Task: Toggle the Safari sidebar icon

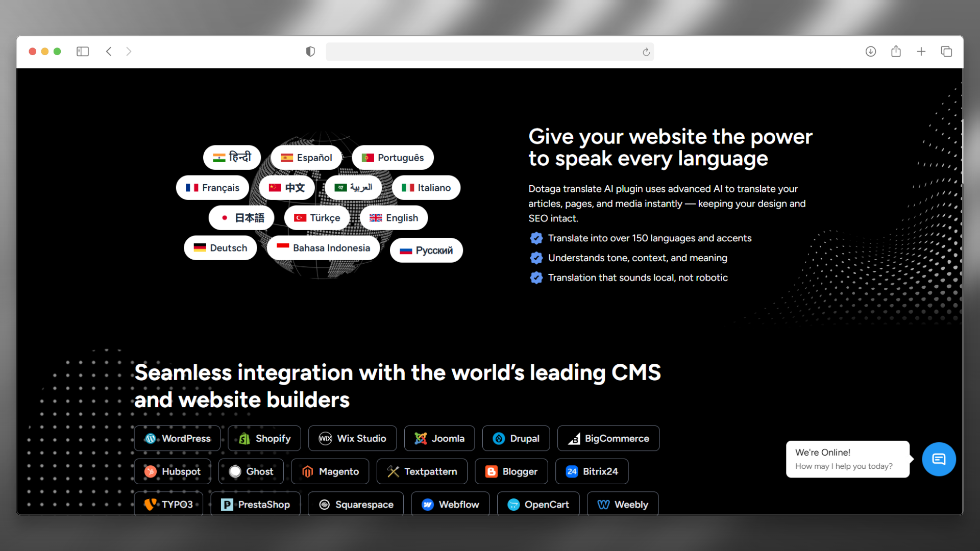Action: coord(83,52)
